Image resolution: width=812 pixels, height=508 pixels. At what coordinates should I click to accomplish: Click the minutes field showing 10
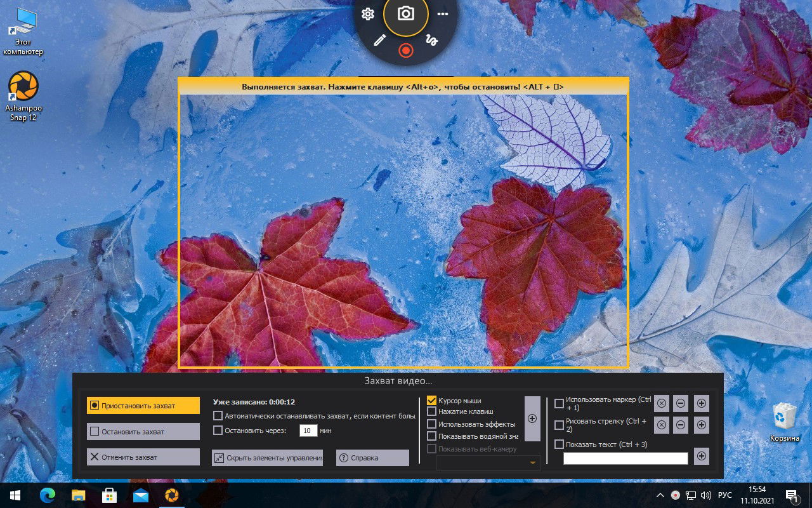[308, 431]
